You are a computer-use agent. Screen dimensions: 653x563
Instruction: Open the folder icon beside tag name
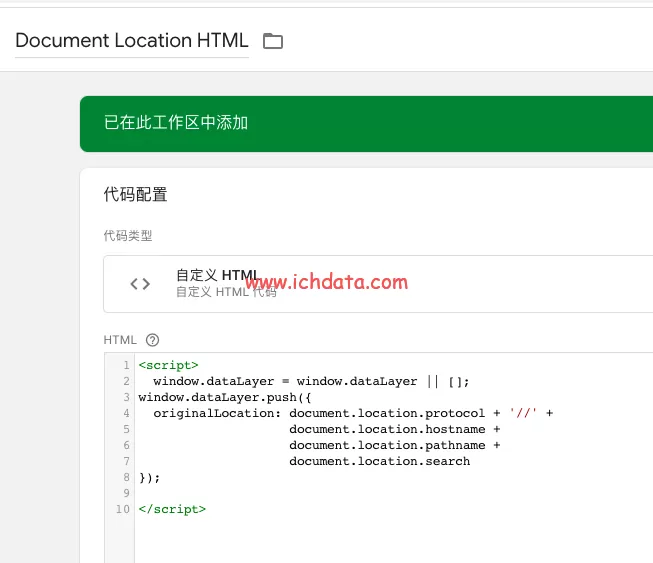tap(273, 41)
